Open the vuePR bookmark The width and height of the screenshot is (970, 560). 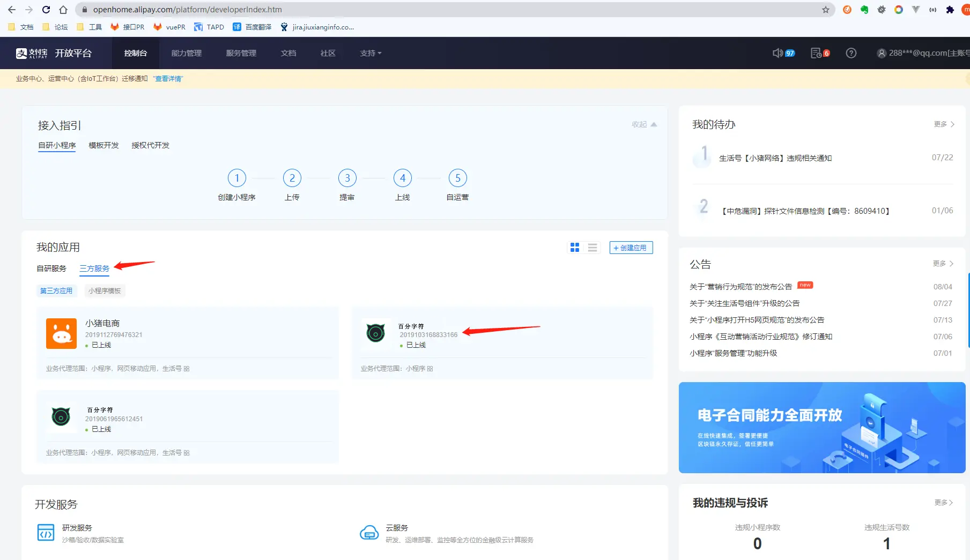coord(169,27)
